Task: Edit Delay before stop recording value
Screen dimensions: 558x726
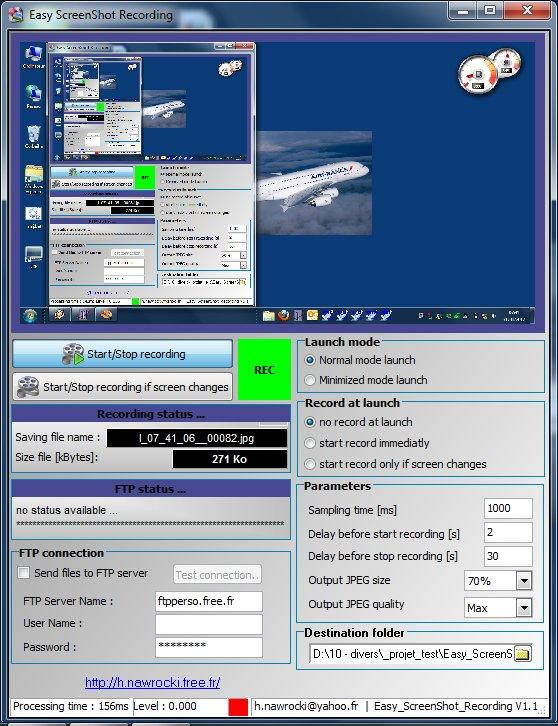Action: pyautogui.click(x=508, y=556)
